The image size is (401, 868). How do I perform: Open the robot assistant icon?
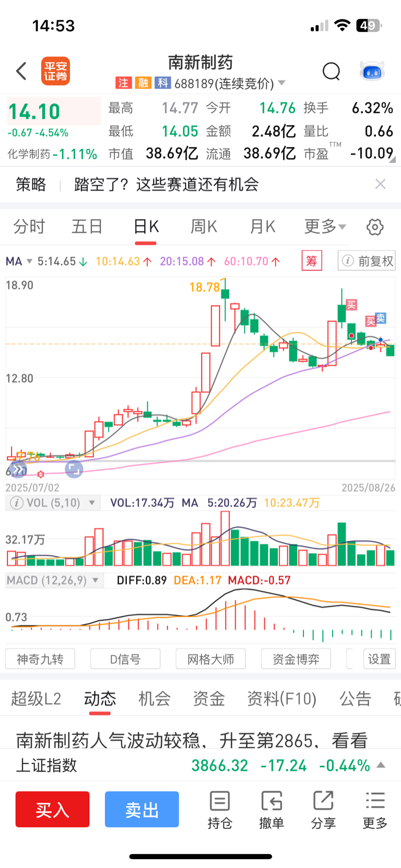372,71
